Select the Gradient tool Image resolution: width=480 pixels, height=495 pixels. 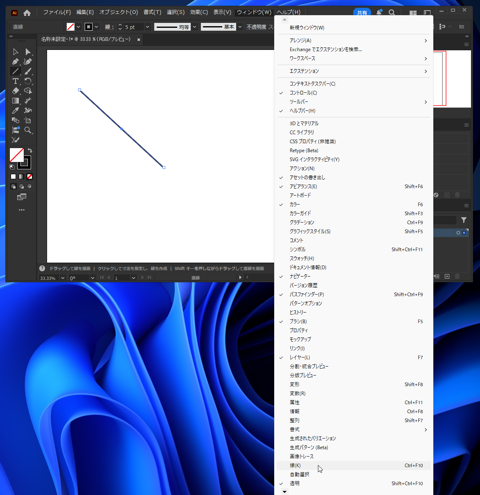point(15,101)
